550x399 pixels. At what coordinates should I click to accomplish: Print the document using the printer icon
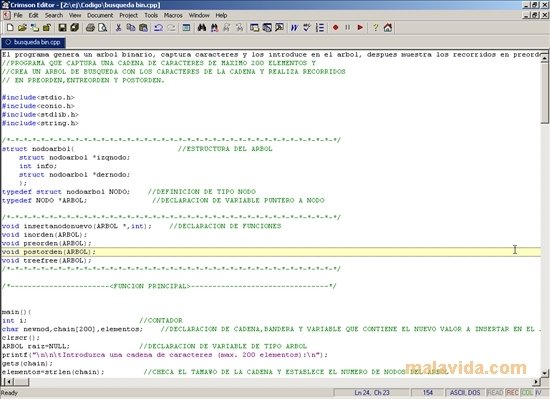click(90, 27)
